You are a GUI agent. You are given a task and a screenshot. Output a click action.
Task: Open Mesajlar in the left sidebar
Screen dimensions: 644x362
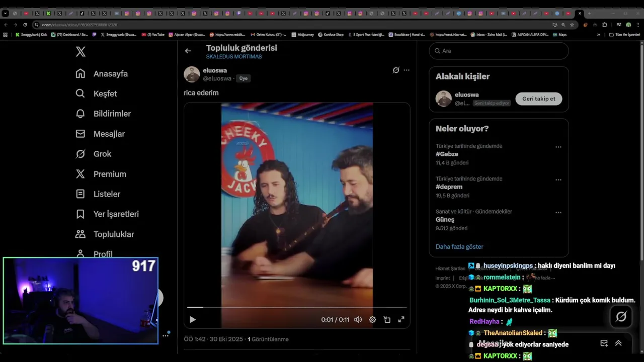[100, 134]
